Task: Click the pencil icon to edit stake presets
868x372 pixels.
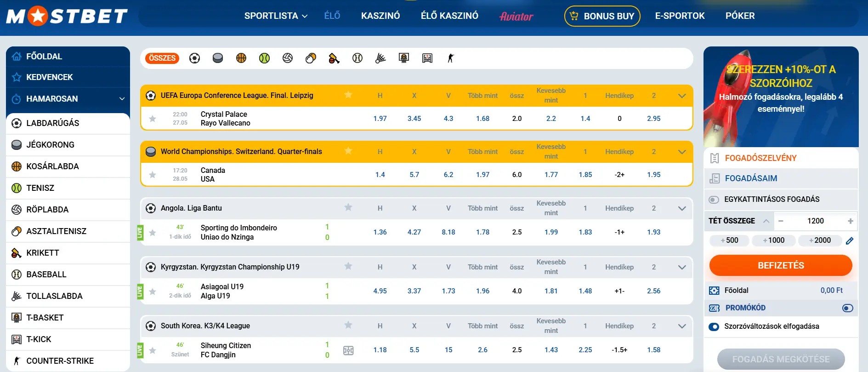Action: tap(850, 240)
